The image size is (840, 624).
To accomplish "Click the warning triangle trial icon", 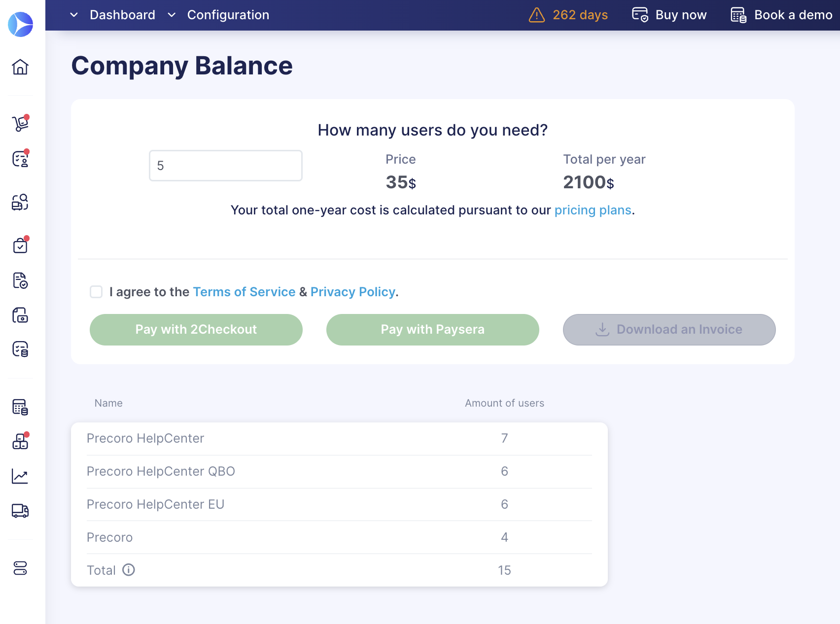I will pyautogui.click(x=537, y=15).
